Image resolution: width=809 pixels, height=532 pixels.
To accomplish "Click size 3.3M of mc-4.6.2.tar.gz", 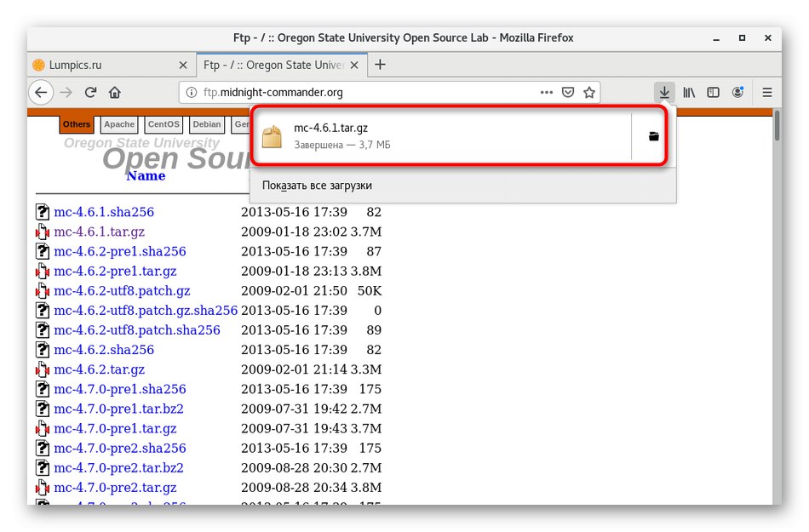I will [x=366, y=369].
